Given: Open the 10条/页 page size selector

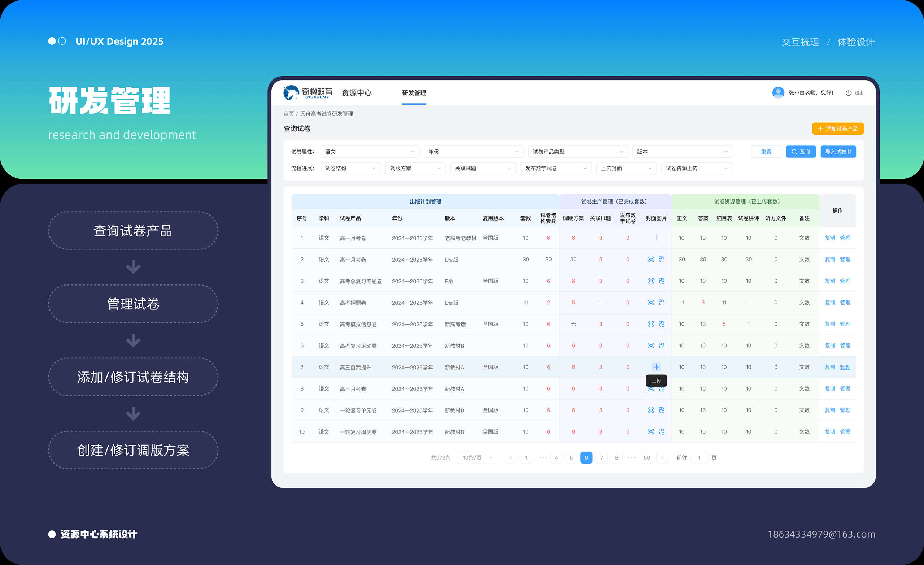Looking at the screenshot, I should pyautogui.click(x=478, y=458).
